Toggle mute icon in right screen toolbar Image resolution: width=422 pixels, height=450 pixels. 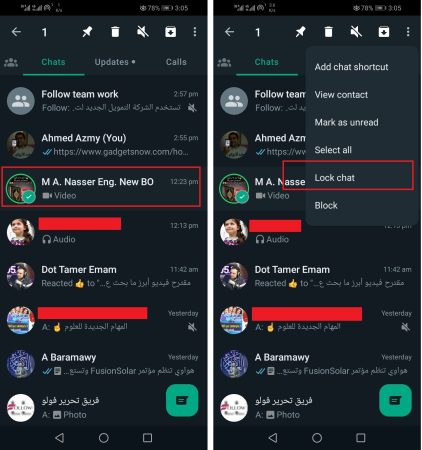point(356,32)
